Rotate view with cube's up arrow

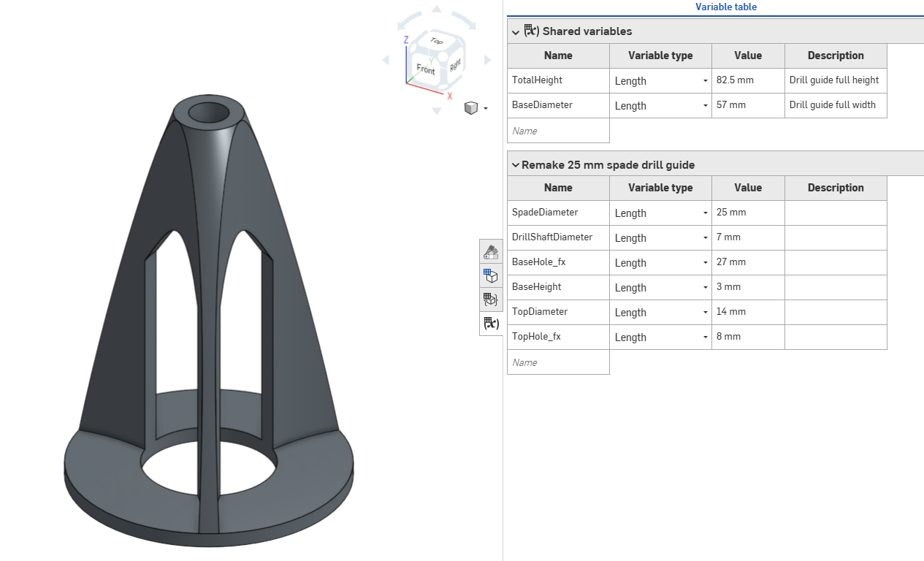click(x=437, y=9)
